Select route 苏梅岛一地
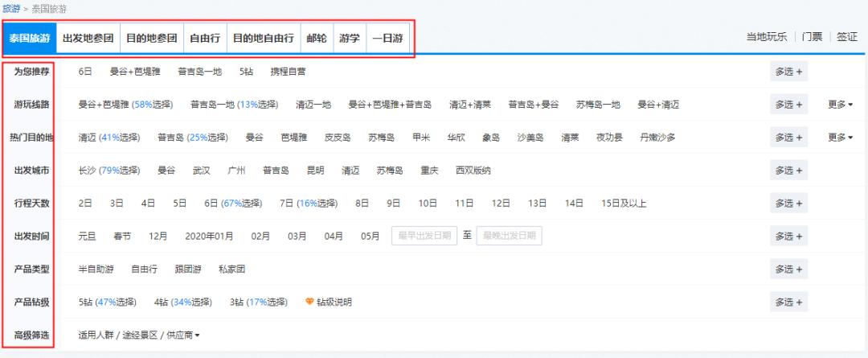The height and width of the screenshot is (358, 868). tap(598, 105)
